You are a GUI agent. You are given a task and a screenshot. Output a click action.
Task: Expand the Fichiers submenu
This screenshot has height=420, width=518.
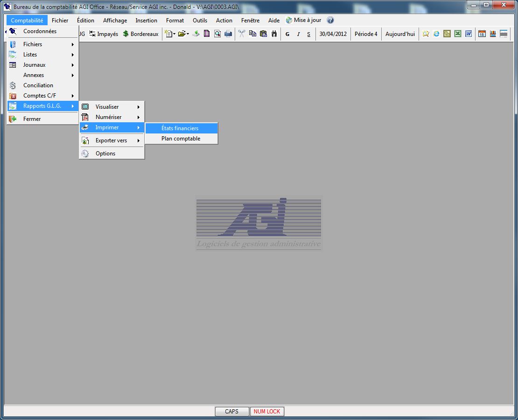tap(42, 44)
